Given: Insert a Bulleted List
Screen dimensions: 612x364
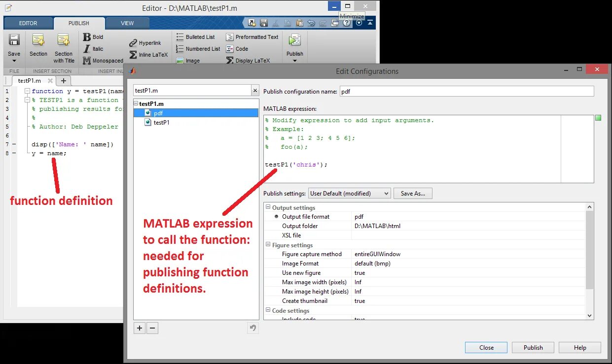Looking at the screenshot, I should click(x=195, y=37).
